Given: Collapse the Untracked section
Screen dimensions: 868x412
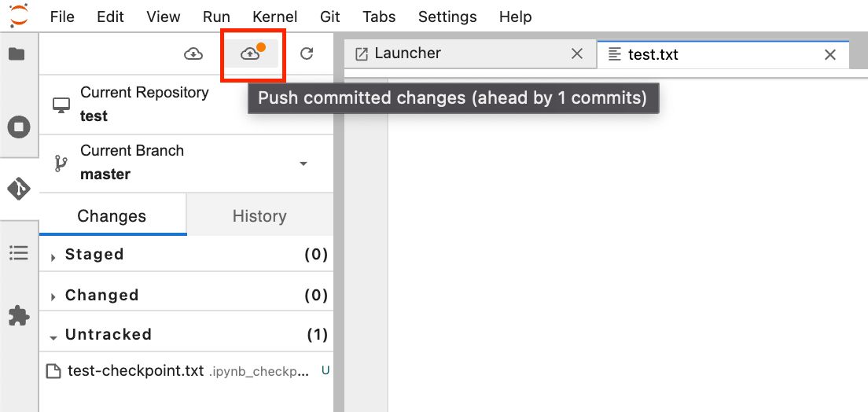Looking at the screenshot, I should [x=53, y=336].
